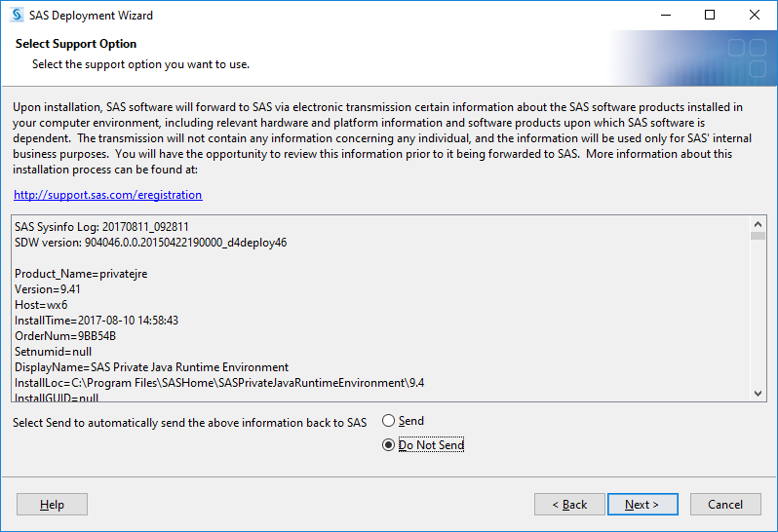Click the log scrollbar up arrow
The image size is (778, 532).
pyautogui.click(x=758, y=224)
